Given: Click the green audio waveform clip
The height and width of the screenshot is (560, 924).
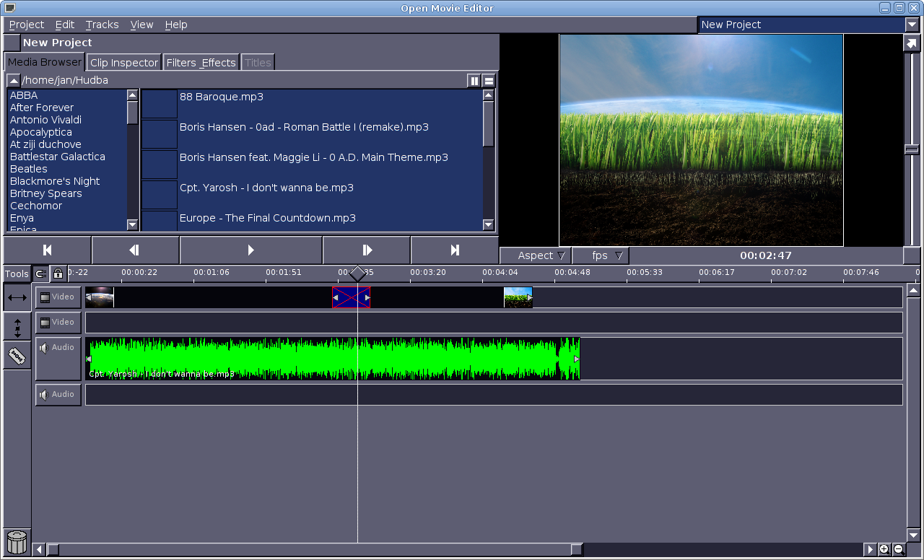Looking at the screenshot, I should pyautogui.click(x=333, y=359).
